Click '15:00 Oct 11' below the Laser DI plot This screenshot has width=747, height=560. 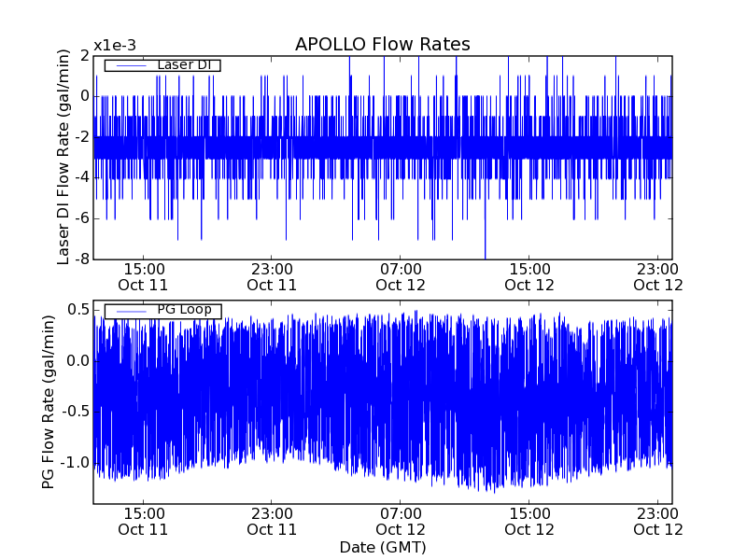143,277
